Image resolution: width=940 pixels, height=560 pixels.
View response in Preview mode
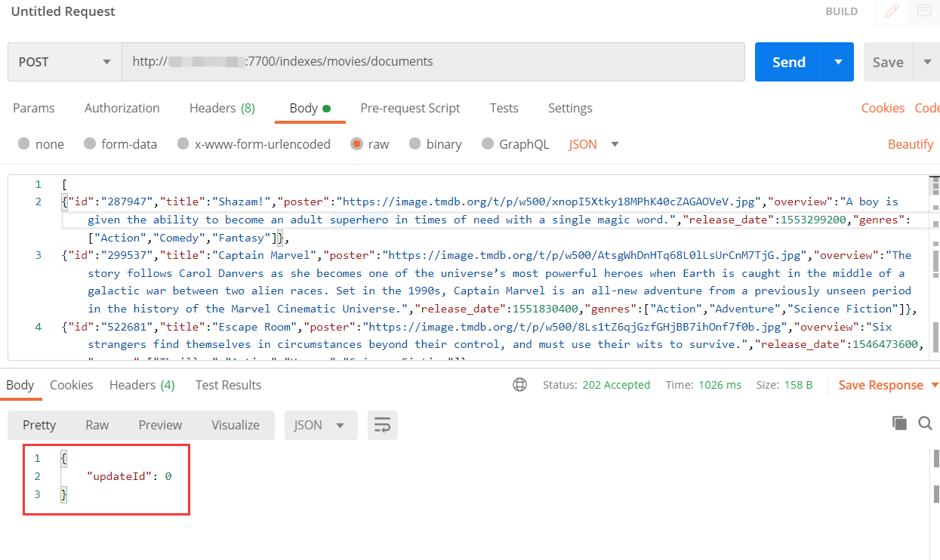(160, 425)
